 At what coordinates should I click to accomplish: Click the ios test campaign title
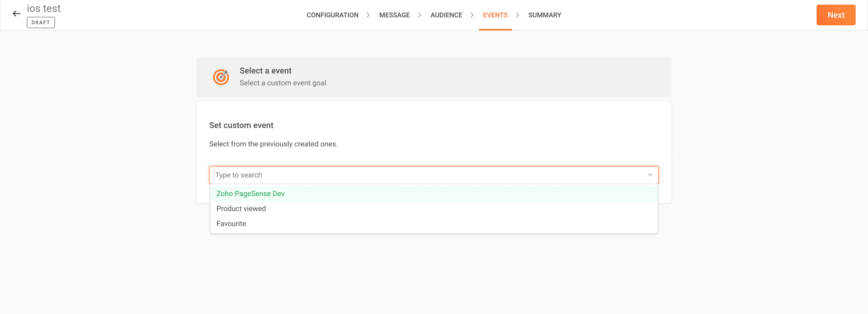(44, 9)
